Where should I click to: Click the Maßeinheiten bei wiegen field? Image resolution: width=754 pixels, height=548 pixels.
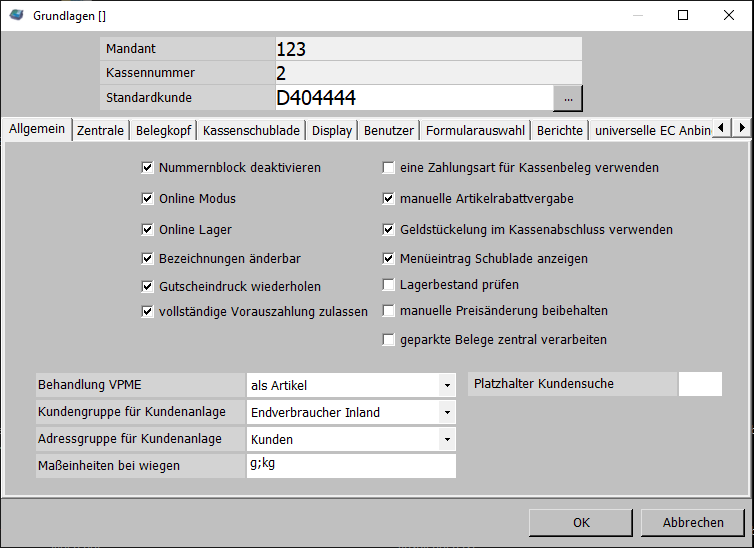tap(350, 466)
